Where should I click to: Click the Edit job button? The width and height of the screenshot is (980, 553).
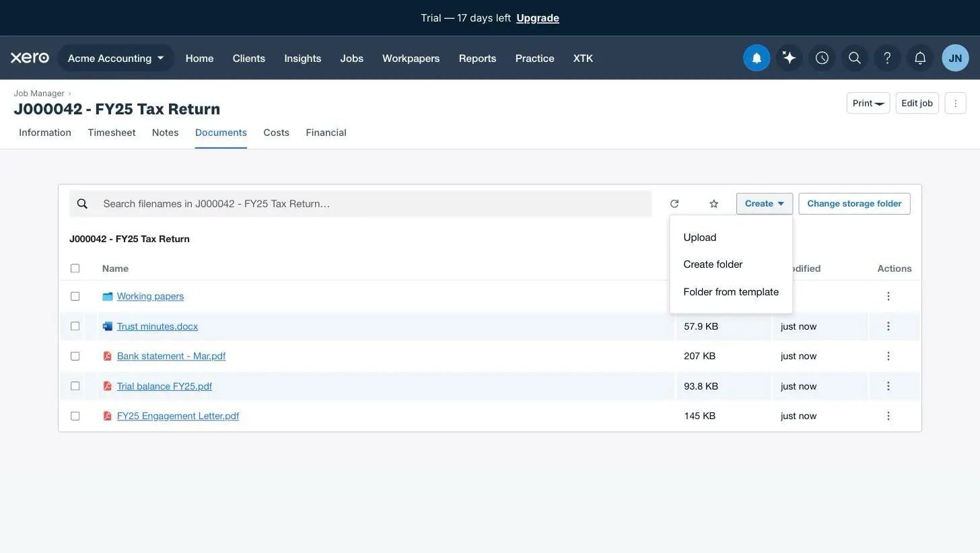pos(917,103)
